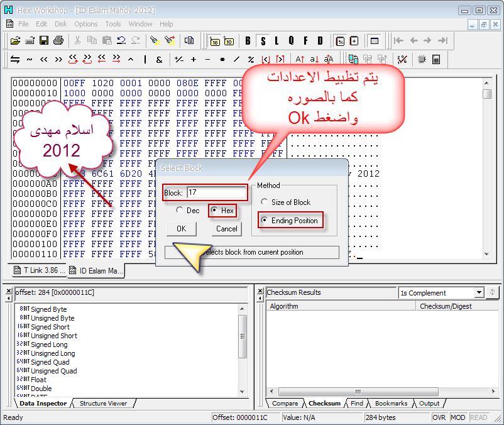
Task: Click the Cut scissors icon
Action: [x=77, y=40]
